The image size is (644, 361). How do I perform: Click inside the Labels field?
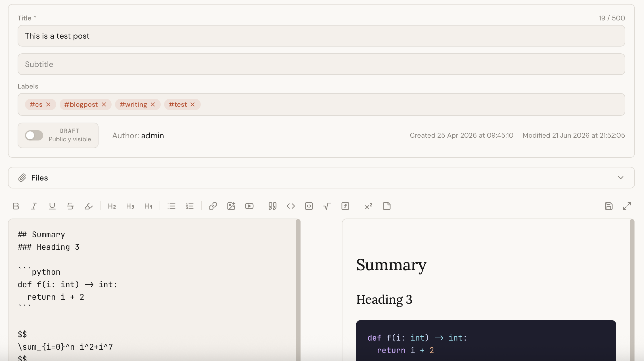321,104
